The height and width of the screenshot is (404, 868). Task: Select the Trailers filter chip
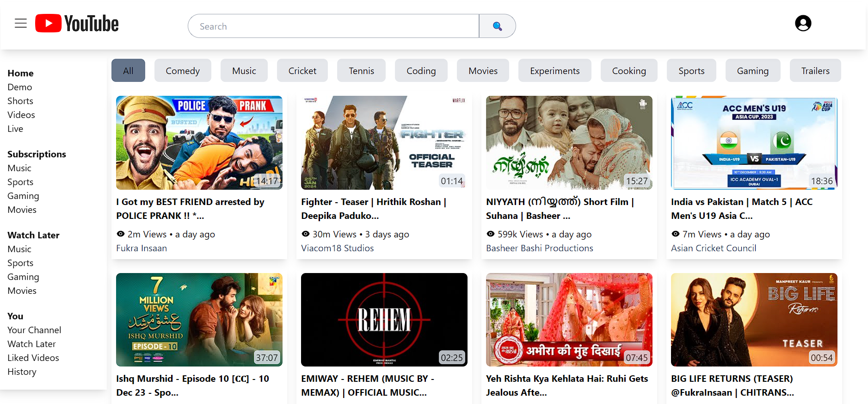pos(815,70)
